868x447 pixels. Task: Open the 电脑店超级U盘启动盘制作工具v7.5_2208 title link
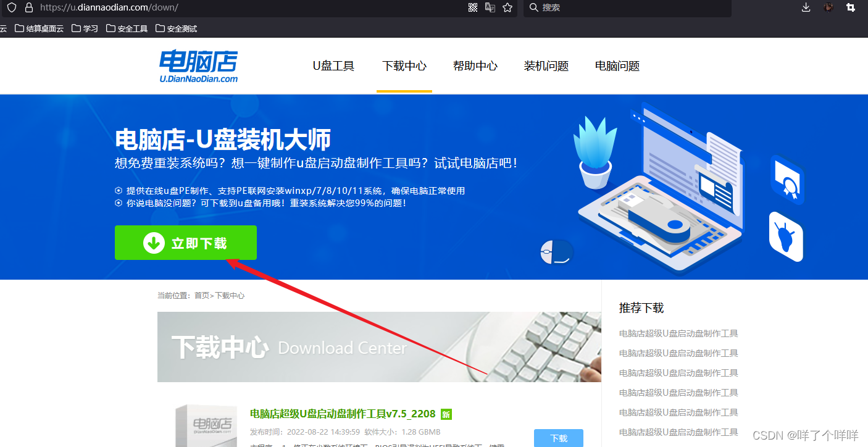click(x=343, y=414)
